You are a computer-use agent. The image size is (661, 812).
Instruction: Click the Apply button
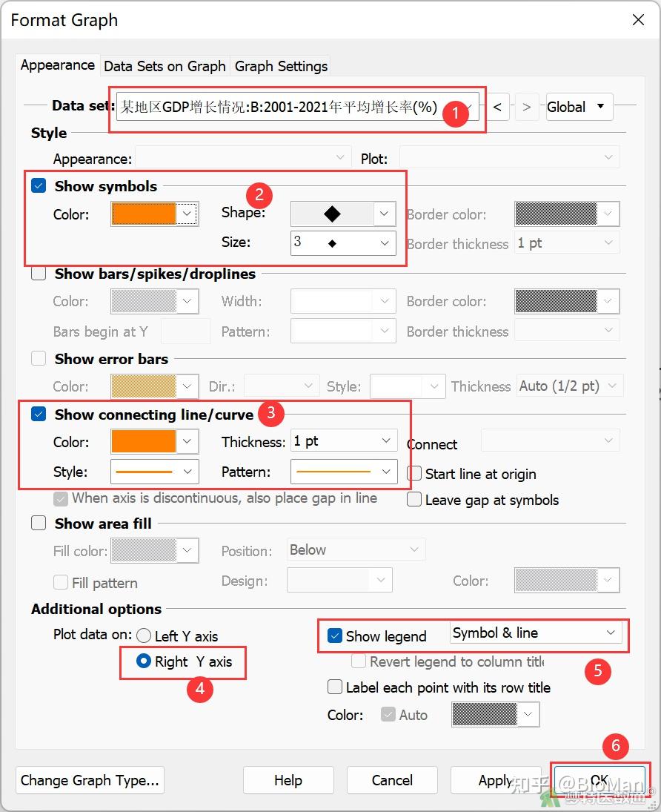point(496,780)
